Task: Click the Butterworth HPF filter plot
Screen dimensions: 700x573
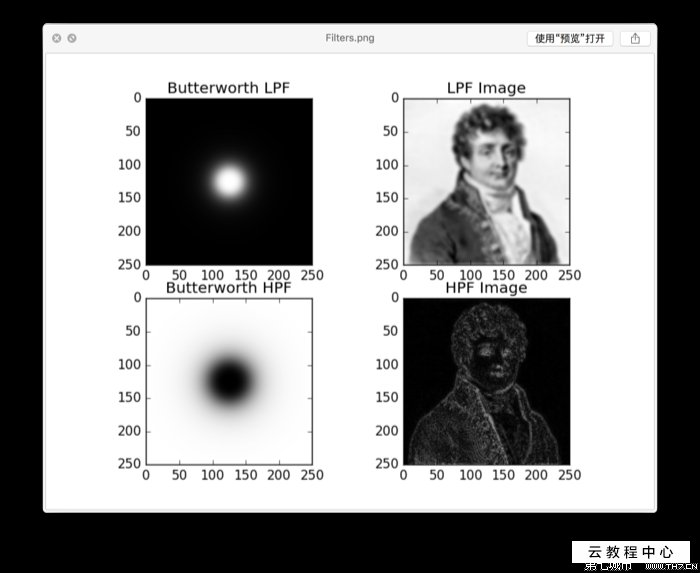Action: [229, 381]
